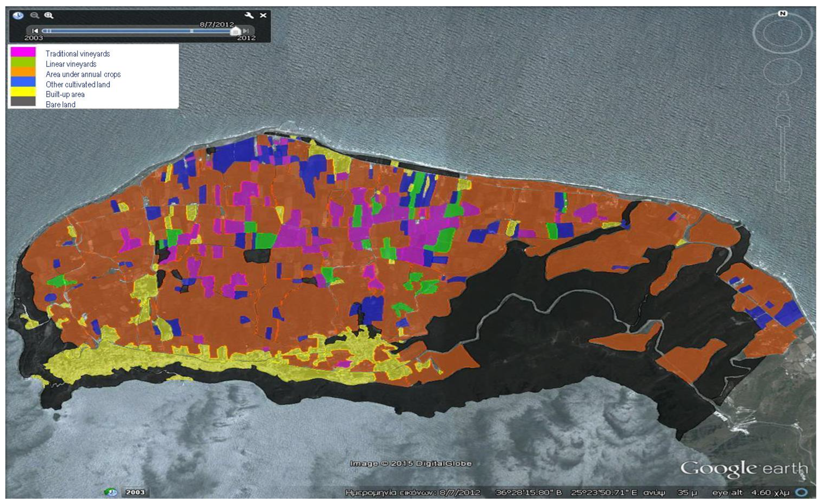Click the Street View pegman icon
The image size is (822, 504).
coord(783,101)
